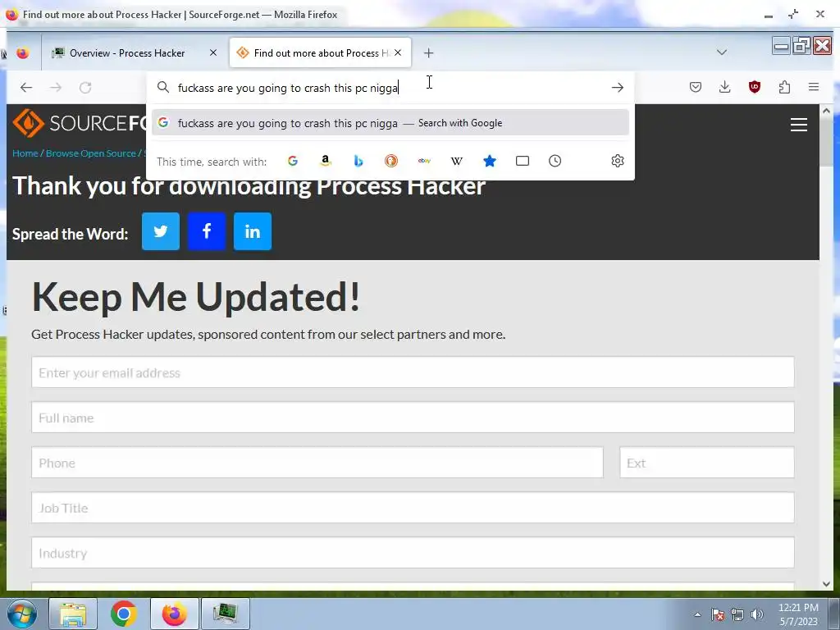840x630 pixels.
Task: Search this time with Bing
Action: coord(358,161)
